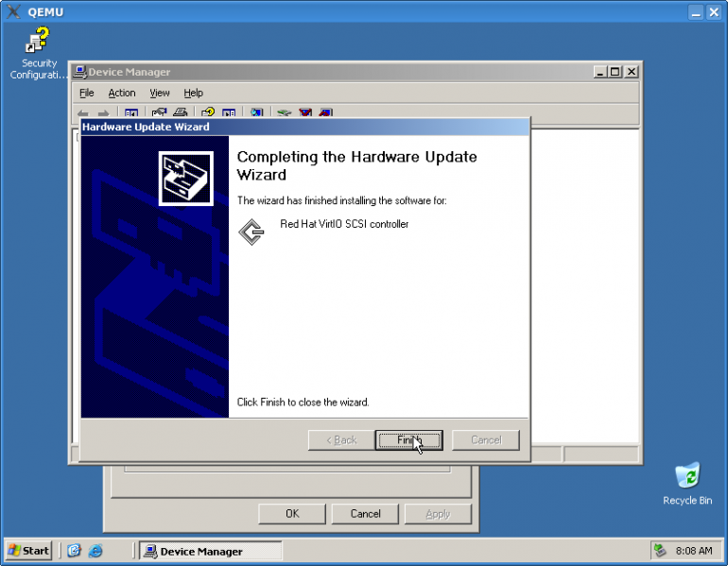Click Cancel beside the OK button
Image resolution: width=728 pixels, height=566 pixels.
pos(365,514)
